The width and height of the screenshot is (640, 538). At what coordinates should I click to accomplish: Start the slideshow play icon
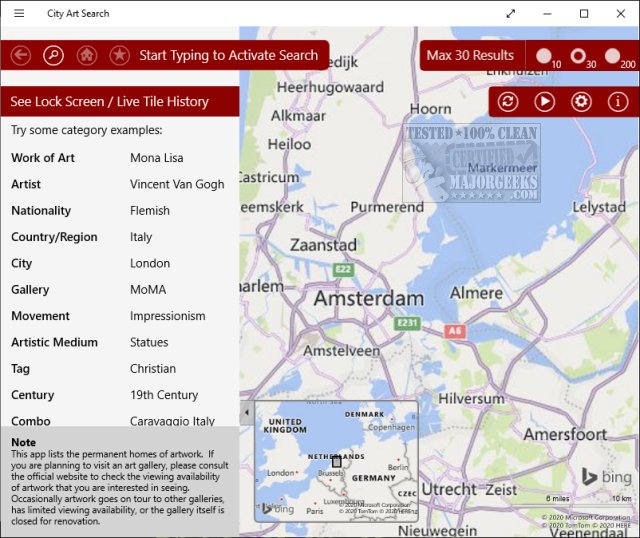544,101
